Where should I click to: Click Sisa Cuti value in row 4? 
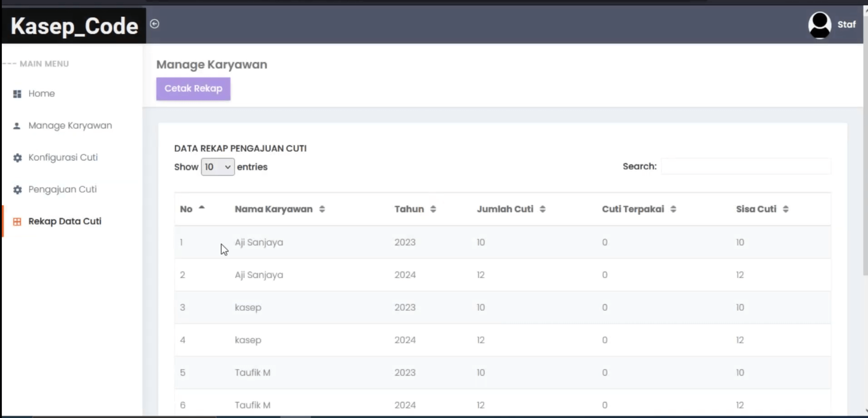click(x=740, y=340)
